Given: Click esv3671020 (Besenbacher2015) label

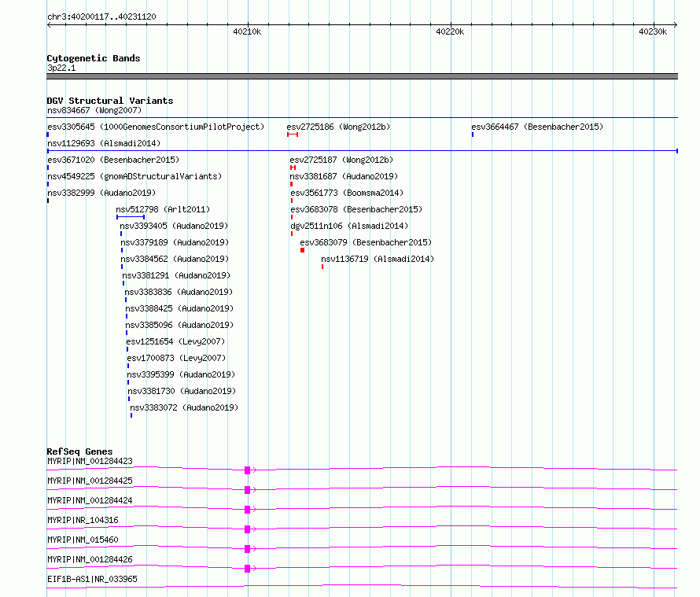Looking at the screenshot, I should point(113,160).
